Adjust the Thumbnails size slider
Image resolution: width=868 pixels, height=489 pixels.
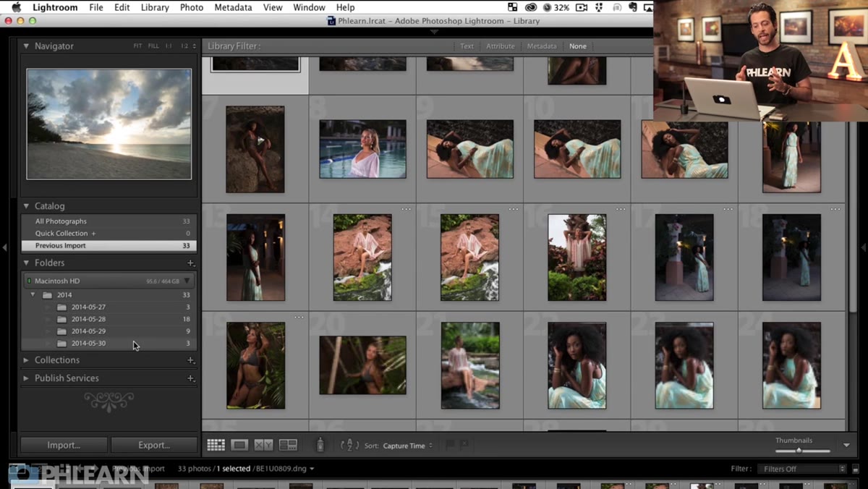pyautogui.click(x=799, y=450)
